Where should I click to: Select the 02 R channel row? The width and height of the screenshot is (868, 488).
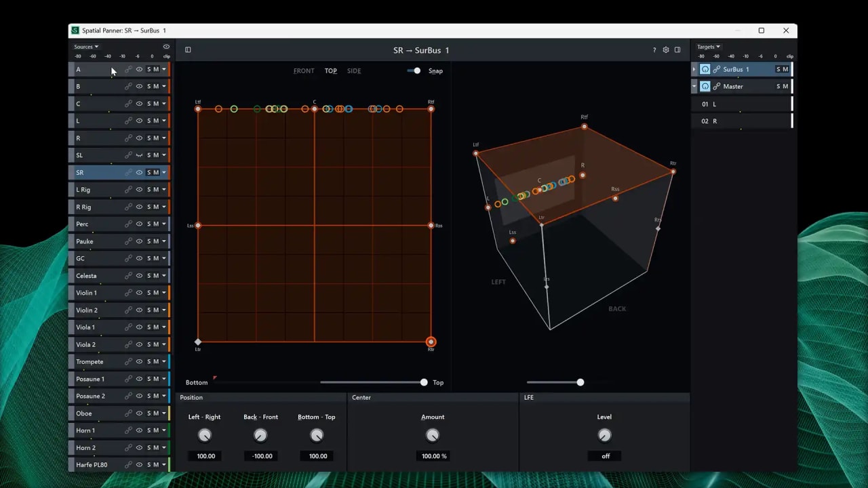(742, 121)
